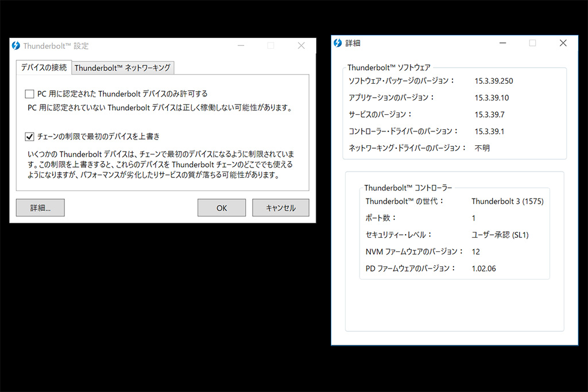Click the キャンセル button
Screen dimensions: 588x392
click(280, 208)
